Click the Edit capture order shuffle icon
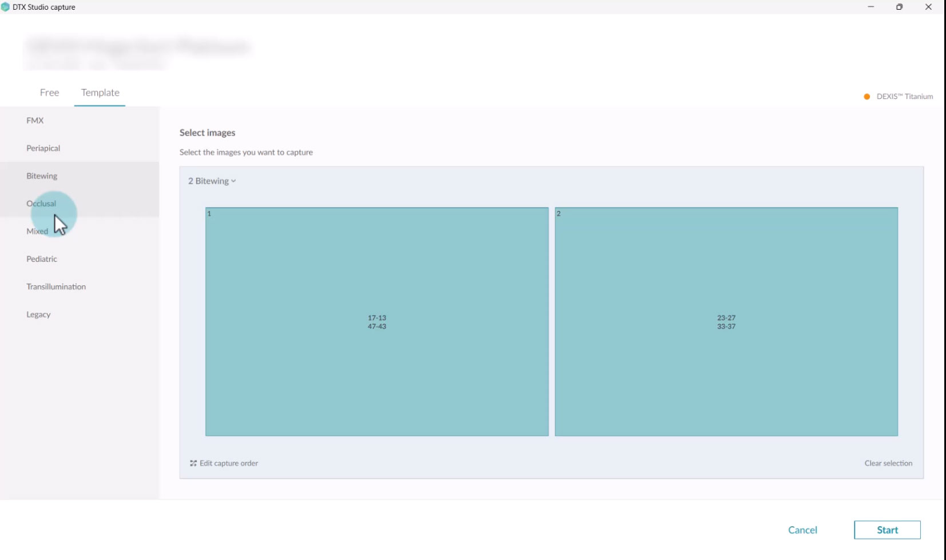 pos(193,463)
